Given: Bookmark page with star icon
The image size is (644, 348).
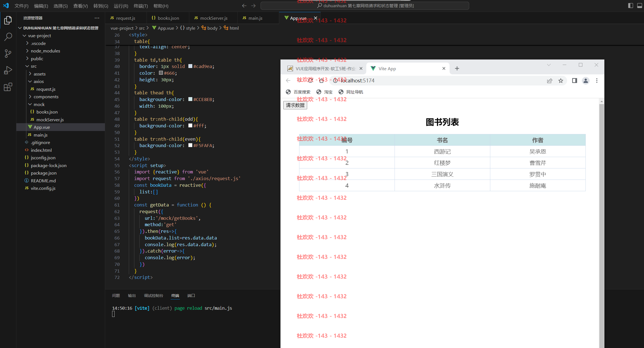Looking at the screenshot, I should pyautogui.click(x=561, y=80).
